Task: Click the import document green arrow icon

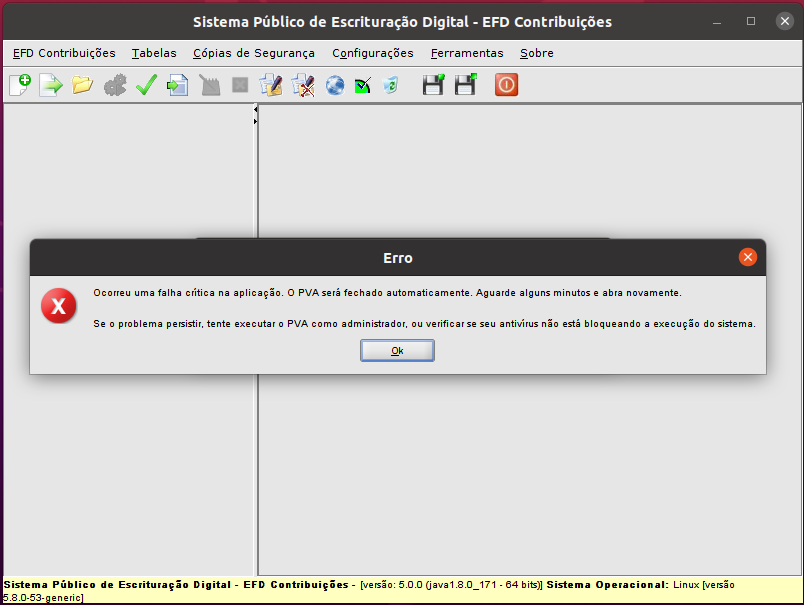Action: (x=51, y=85)
